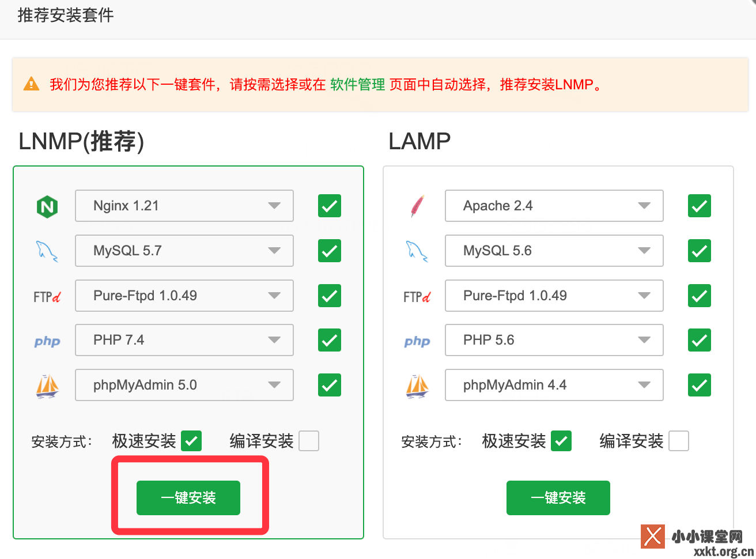Click the MySQL dolphin icon in LNMP
The image size is (756, 559).
(x=47, y=251)
